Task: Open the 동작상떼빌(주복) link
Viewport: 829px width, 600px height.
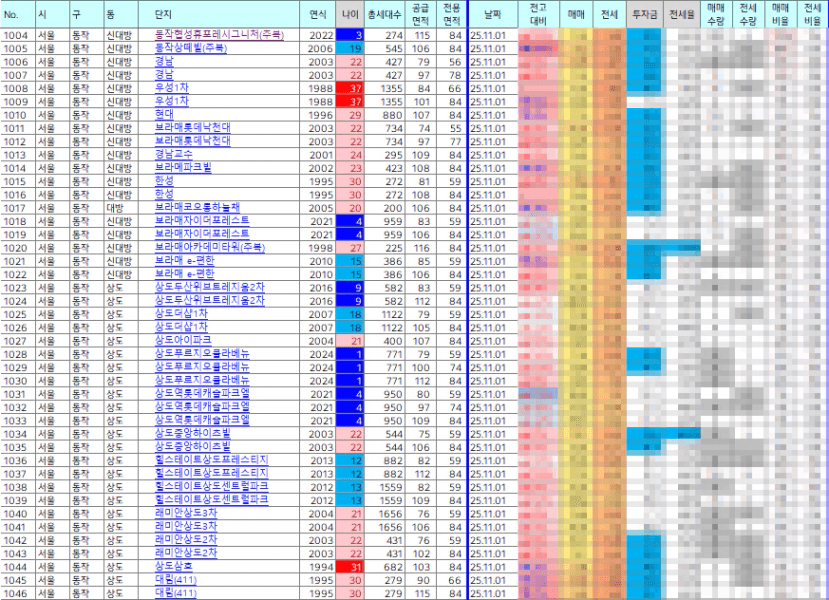Action: [x=190, y=48]
